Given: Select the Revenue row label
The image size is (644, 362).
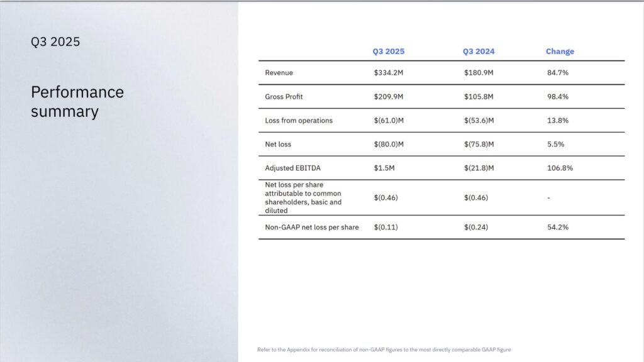Looking at the screenshot, I should 279,73.
